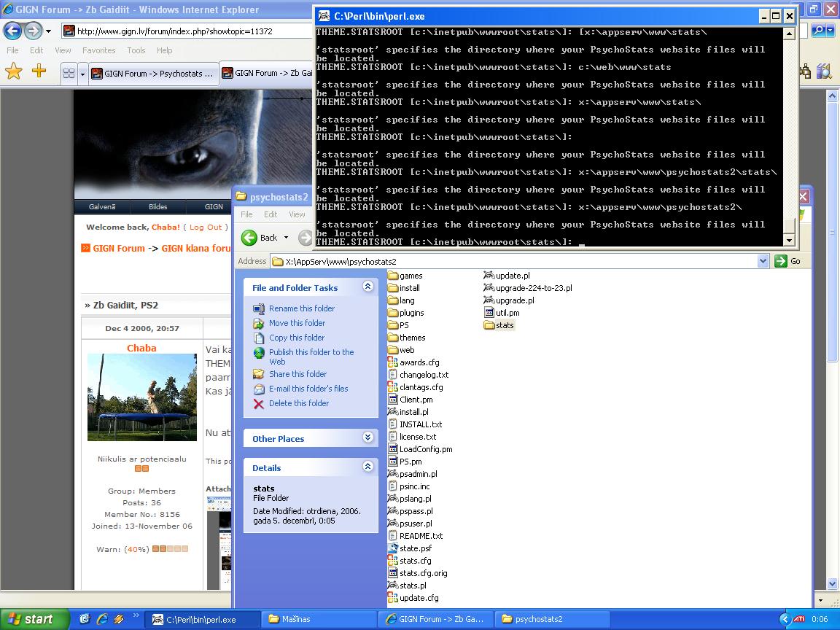Image resolution: width=840 pixels, height=630 pixels.
Task: Open the IE recent pages dropdown arrow
Action: [x=49, y=31]
